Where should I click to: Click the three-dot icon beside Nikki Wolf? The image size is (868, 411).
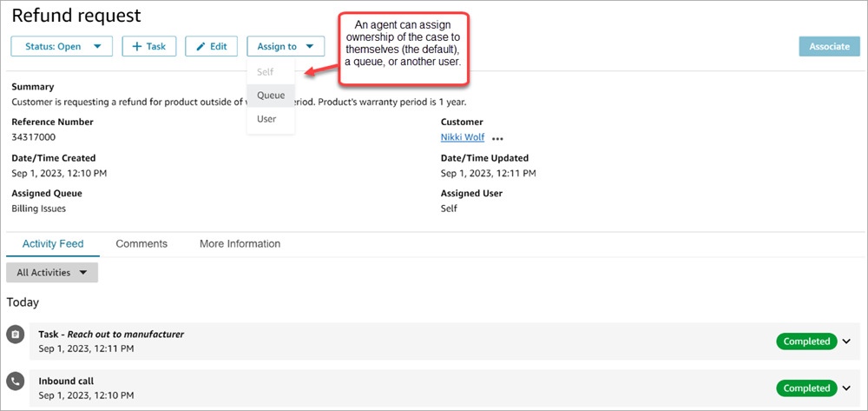pos(497,138)
